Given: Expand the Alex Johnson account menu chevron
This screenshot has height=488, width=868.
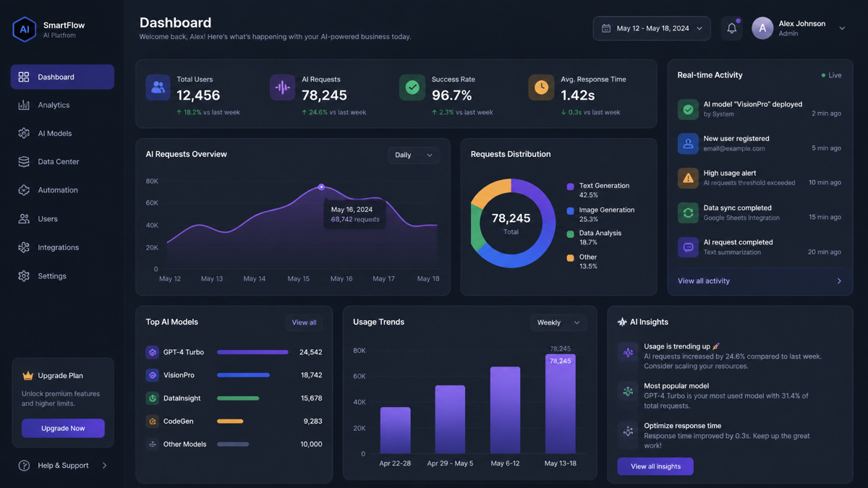Looking at the screenshot, I should (842, 28).
